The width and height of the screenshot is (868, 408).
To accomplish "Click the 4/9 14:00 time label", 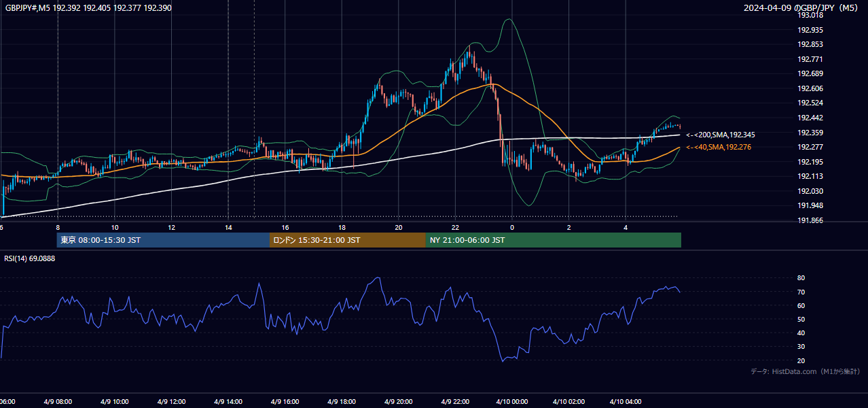I will (x=228, y=402).
